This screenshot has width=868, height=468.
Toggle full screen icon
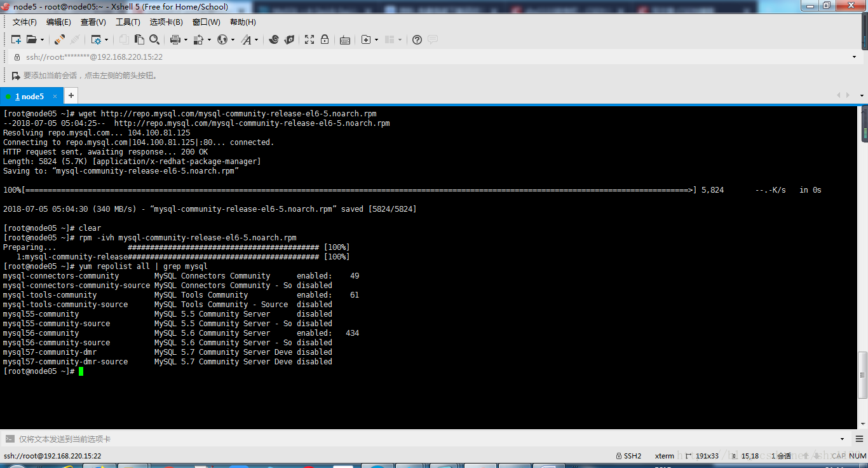pyautogui.click(x=309, y=39)
